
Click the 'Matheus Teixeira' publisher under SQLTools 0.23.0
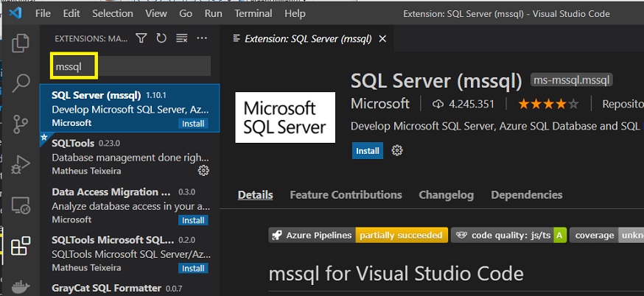[x=86, y=171]
